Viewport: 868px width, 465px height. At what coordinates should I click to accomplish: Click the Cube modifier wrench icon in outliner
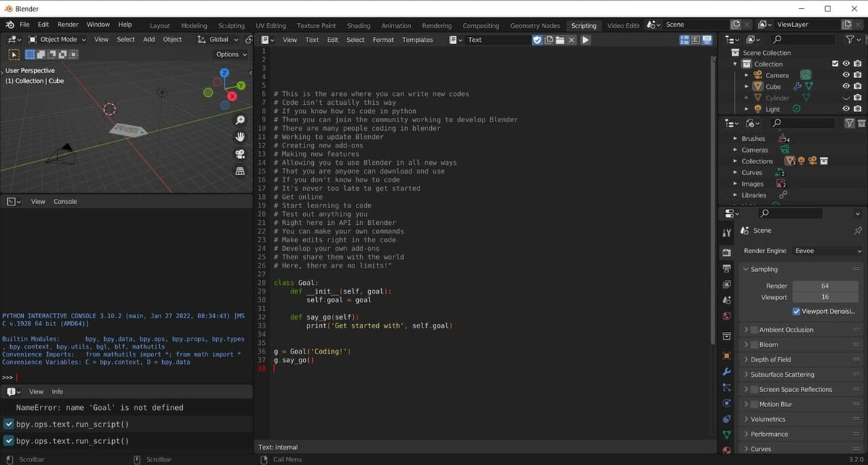797,87
